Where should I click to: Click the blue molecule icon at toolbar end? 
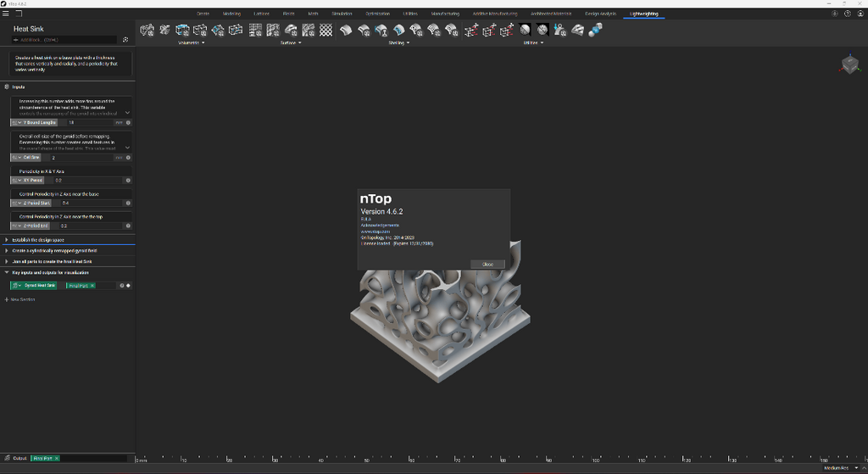[x=595, y=30]
